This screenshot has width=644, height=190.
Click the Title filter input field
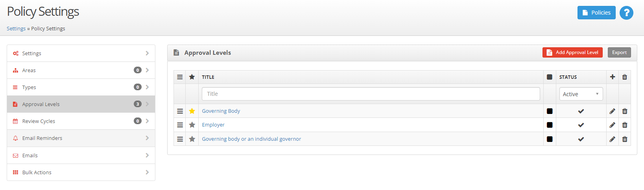pyautogui.click(x=371, y=94)
